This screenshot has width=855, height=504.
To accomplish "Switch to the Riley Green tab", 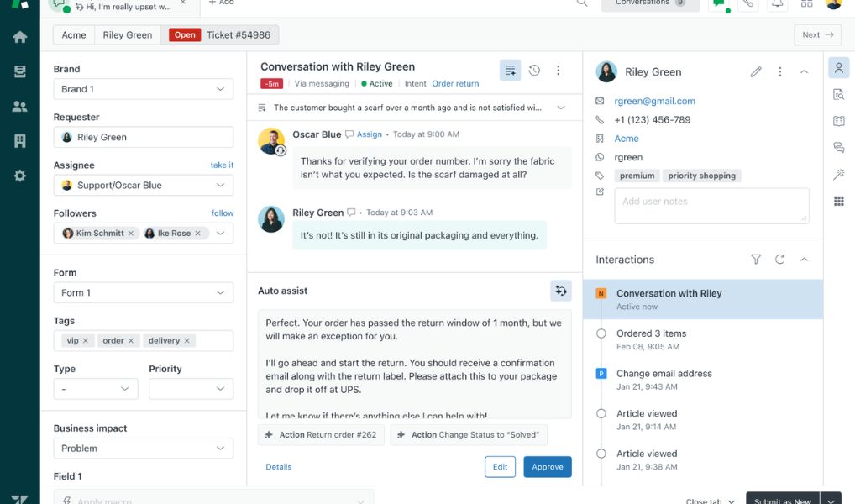I will coord(128,35).
